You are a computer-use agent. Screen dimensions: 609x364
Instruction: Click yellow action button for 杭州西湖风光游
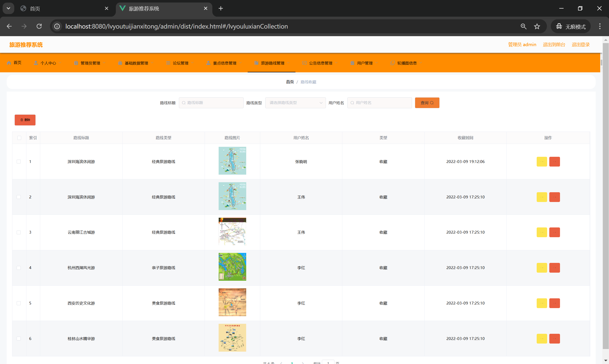click(541, 268)
